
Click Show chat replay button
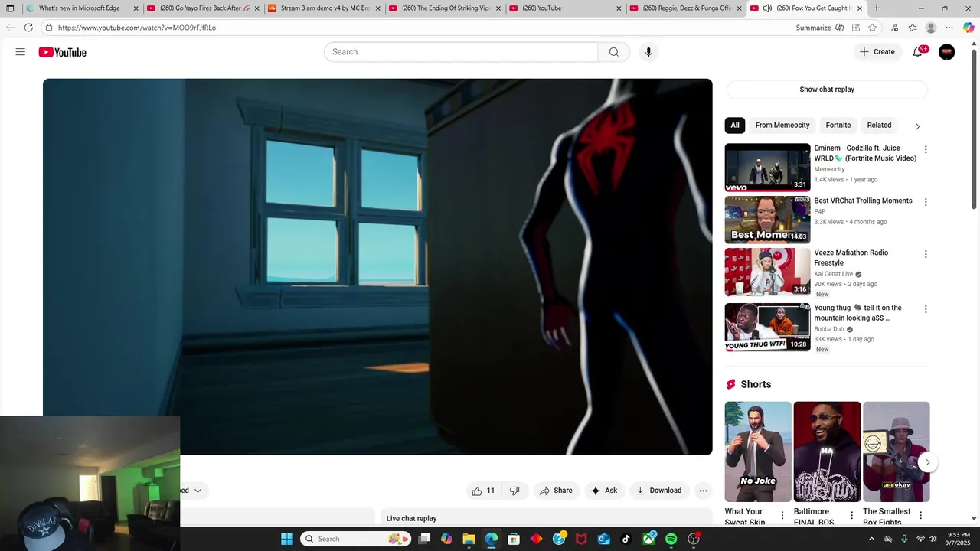[827, 90]
